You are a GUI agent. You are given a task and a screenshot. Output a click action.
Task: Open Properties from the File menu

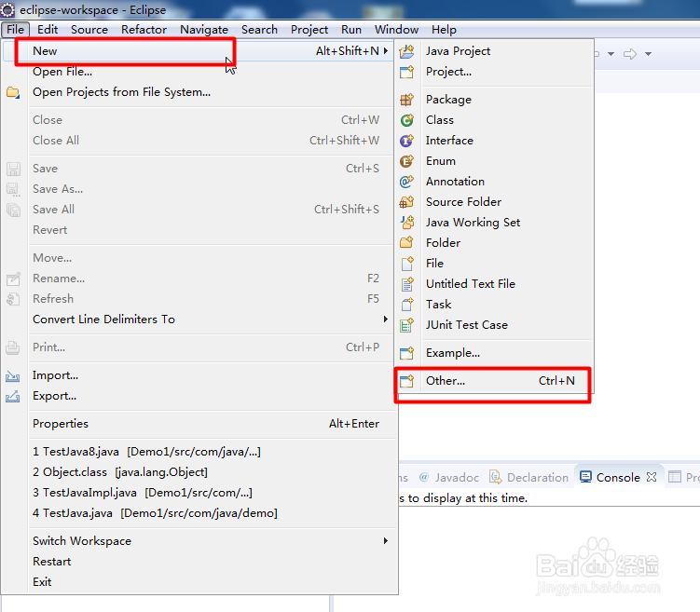coord(199,424)
